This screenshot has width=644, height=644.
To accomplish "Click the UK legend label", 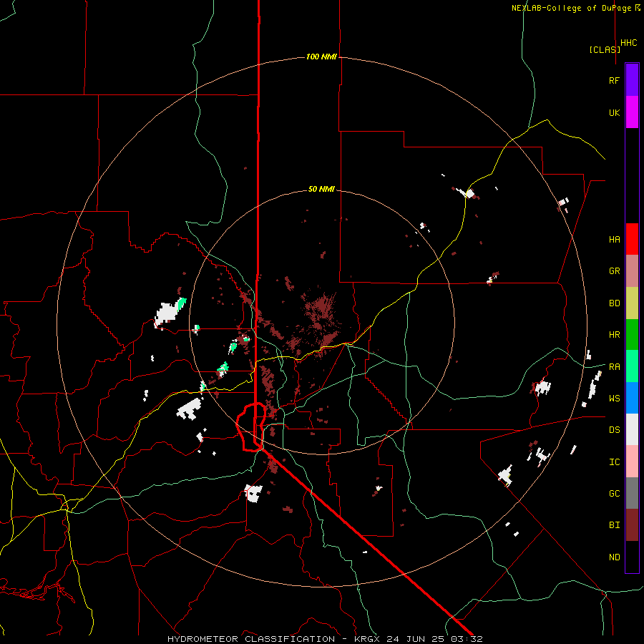I will point(614,112).
